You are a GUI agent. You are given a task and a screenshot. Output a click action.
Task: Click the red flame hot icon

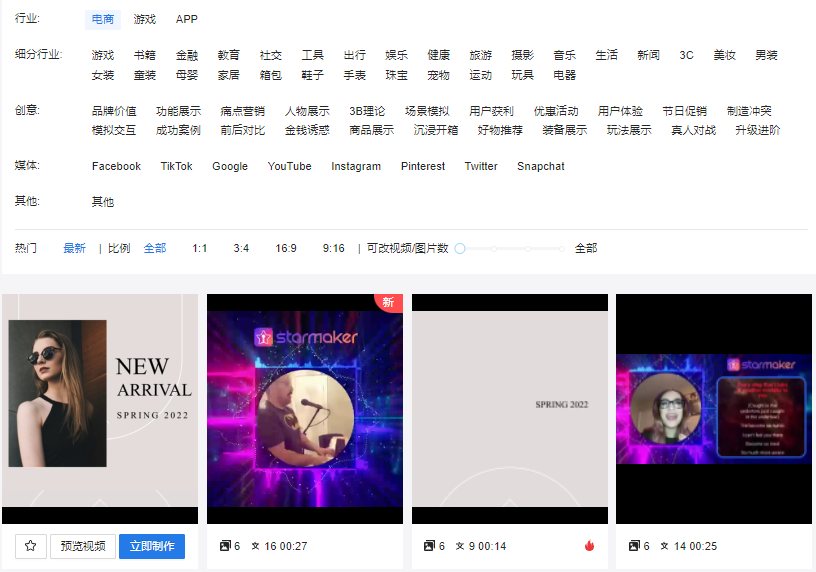point(589,545)
